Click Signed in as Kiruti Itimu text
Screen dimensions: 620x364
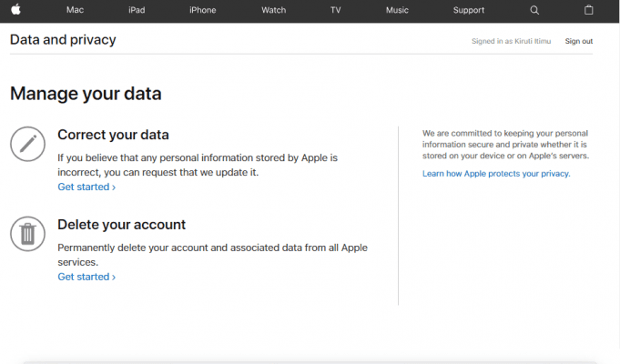(x=511, y=41)
